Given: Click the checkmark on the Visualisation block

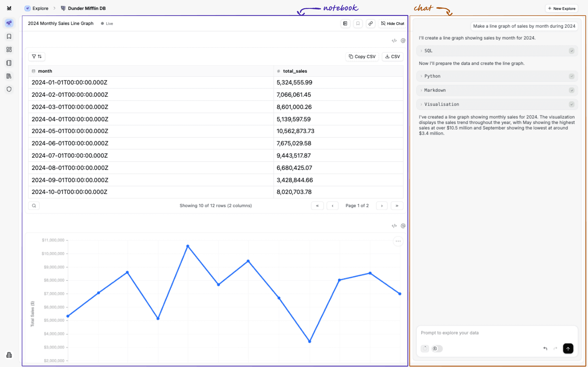Looking at the screenshot, I should [572, 104].
